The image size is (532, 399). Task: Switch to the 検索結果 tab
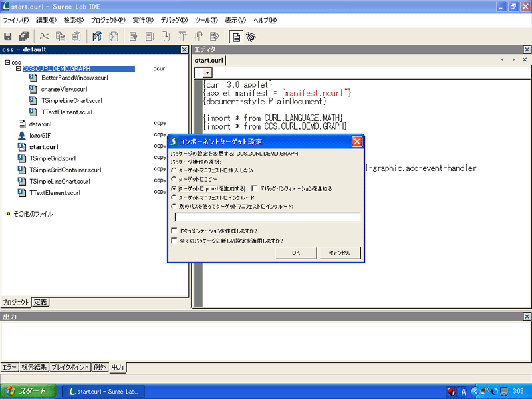point(34,367)
